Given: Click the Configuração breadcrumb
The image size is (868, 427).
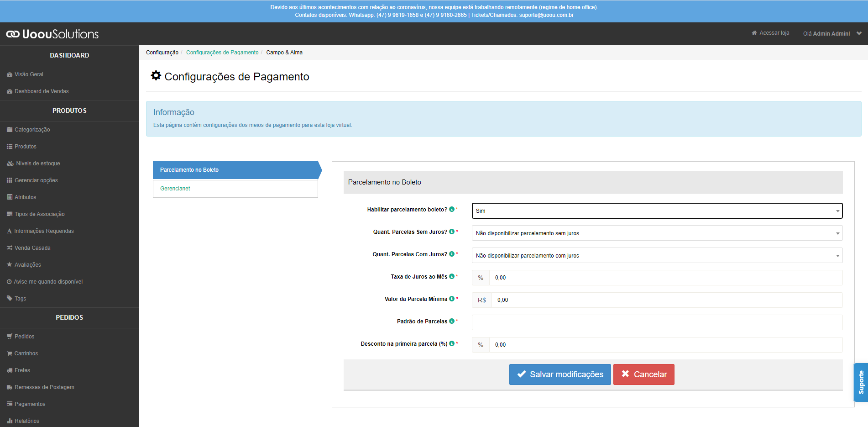Looking at the screenshot, I should tap(162, 53).
